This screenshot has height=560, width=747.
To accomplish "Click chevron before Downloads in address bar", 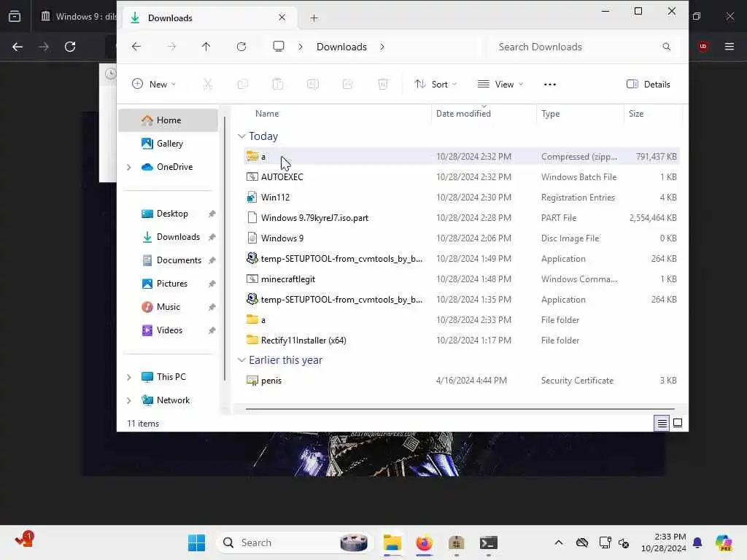I will (301, 47).
